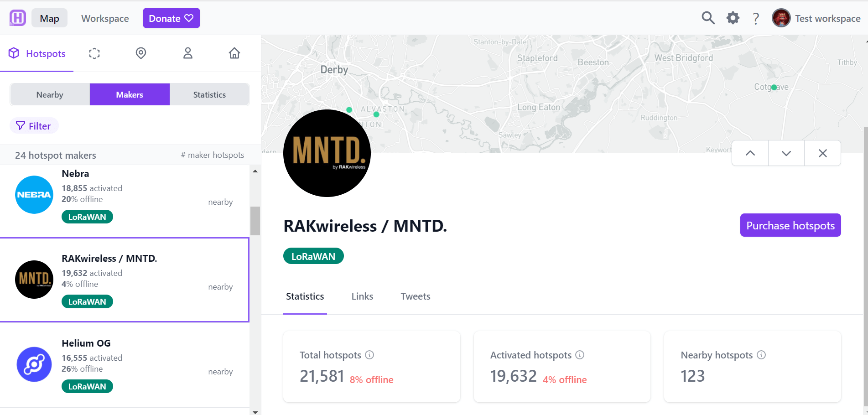
Task: Click Purchase hotspots button
Action: pos(790,225)
